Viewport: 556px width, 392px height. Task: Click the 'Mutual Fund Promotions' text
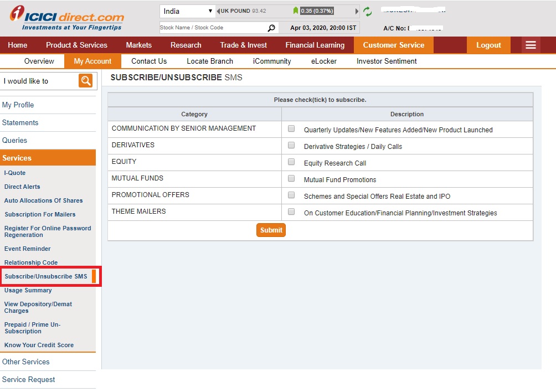coord(339,180)
